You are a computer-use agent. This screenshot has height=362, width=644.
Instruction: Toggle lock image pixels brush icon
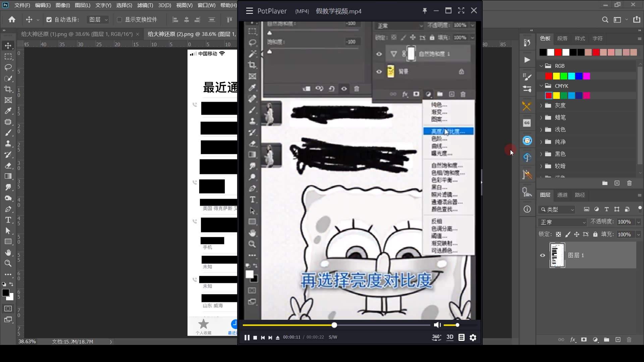click(568, 234)
